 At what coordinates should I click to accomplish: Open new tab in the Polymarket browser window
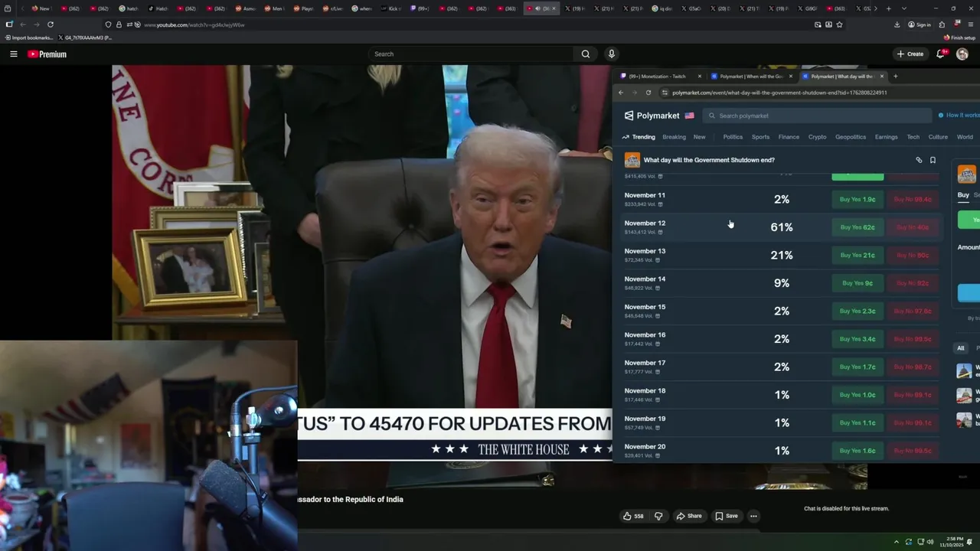(x=896, y=77)
